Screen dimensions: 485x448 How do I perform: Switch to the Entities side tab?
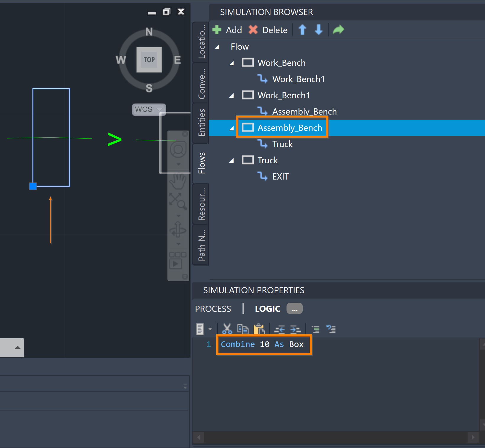201,123
